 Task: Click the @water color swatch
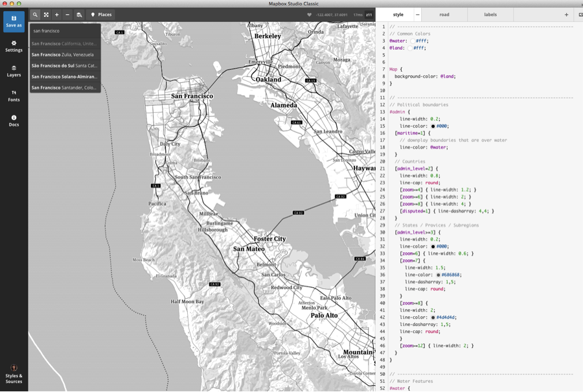coord(413,41)
